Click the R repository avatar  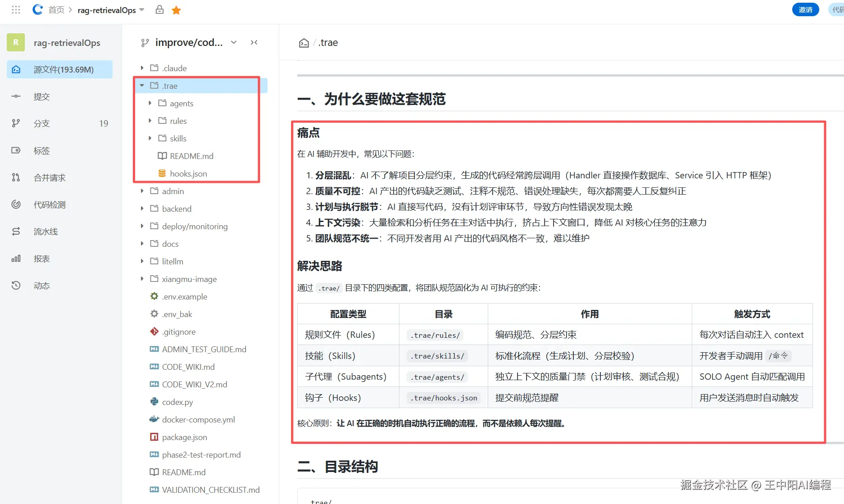point(16,42)
